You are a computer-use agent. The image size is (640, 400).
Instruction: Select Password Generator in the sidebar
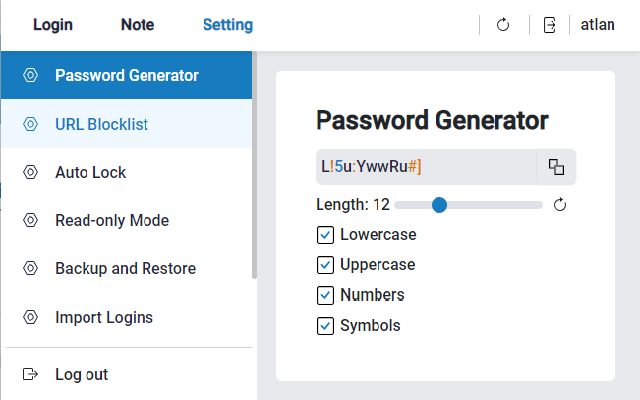[x=126, y=75]
